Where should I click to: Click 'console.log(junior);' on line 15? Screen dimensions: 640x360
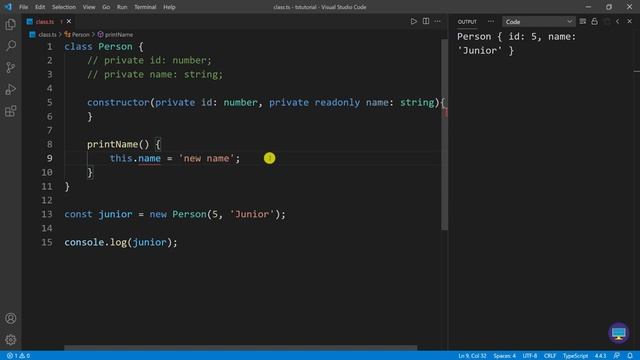[x=121, y=242]
